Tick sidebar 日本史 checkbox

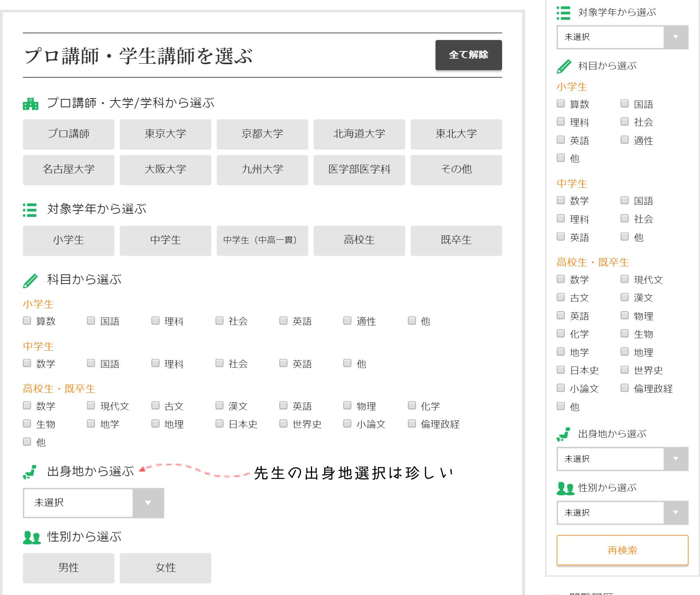tap(561, 370)
